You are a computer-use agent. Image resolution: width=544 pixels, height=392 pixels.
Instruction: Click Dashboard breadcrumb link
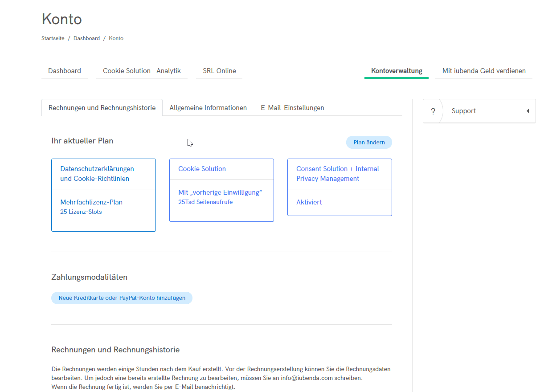click(x=86, y=38)
